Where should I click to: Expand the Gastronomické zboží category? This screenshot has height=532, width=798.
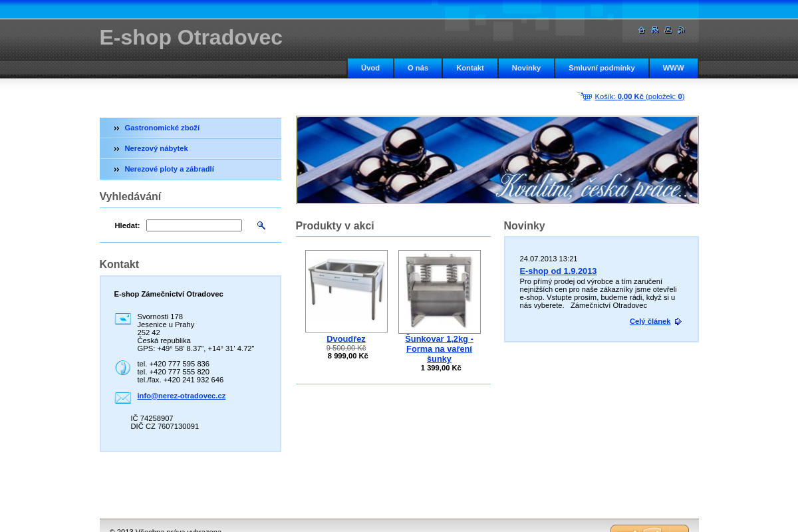tap(162, 128)
